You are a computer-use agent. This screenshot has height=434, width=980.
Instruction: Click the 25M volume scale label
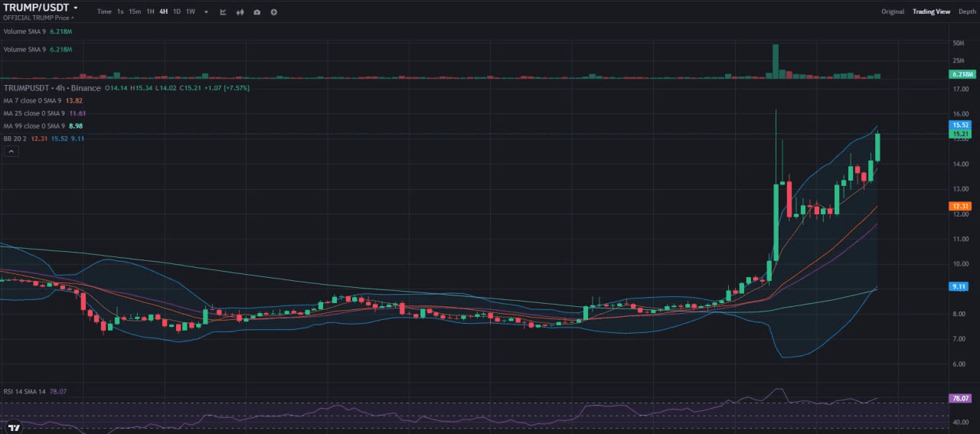tap(958, 60)
